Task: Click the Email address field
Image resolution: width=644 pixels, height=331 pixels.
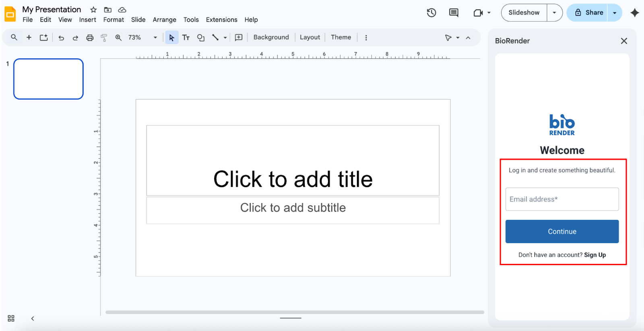Action: tap(562, 199)
